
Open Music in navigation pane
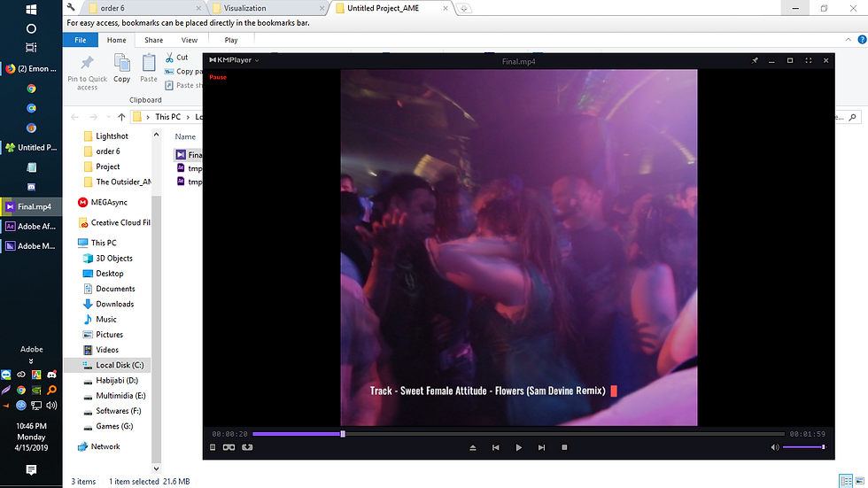pos(99,319)
